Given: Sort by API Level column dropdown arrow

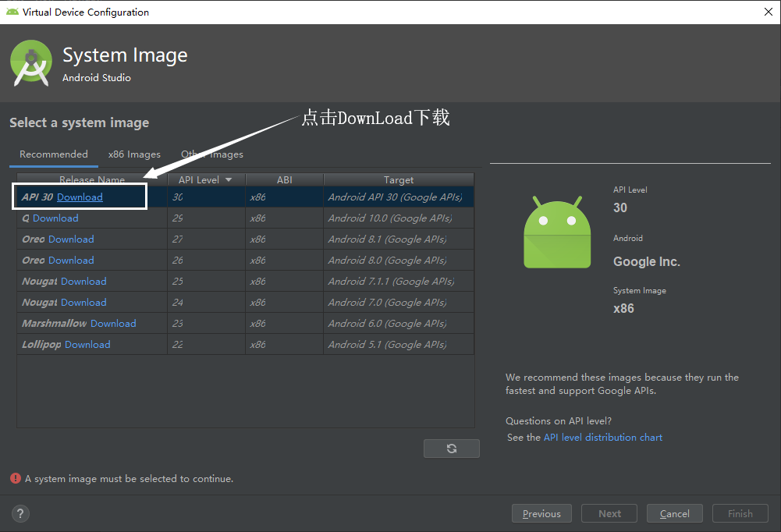Looking at the screenshot, I should click(229, 180).
